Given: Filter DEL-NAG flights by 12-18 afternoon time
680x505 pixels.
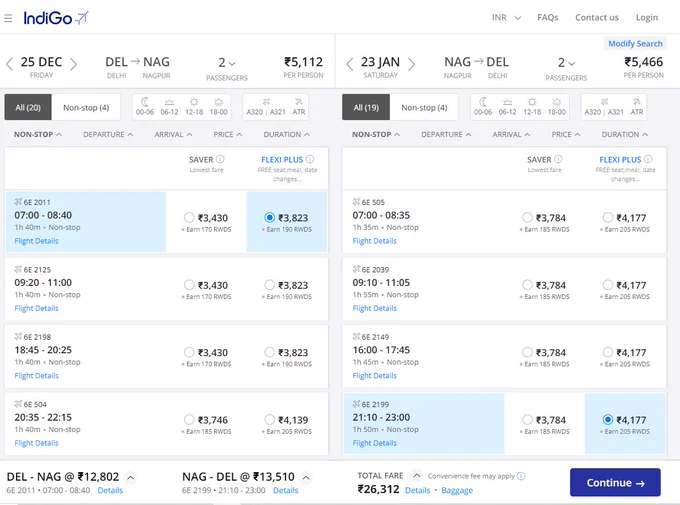Looking at the screenshot, I should coord(194,107).
